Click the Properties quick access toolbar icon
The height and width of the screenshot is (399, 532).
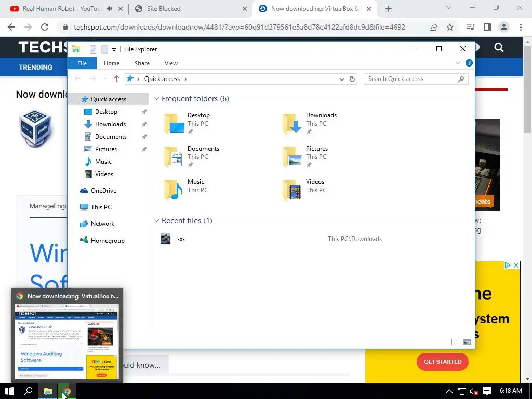coord(93,49)
